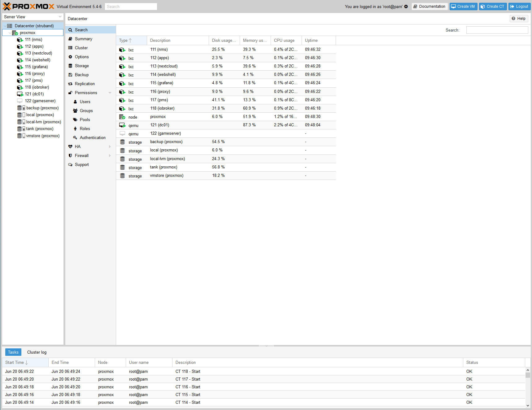The image size is (532, 410).
Task: Click the HA heartbeat icon
Action: point(70,147)
